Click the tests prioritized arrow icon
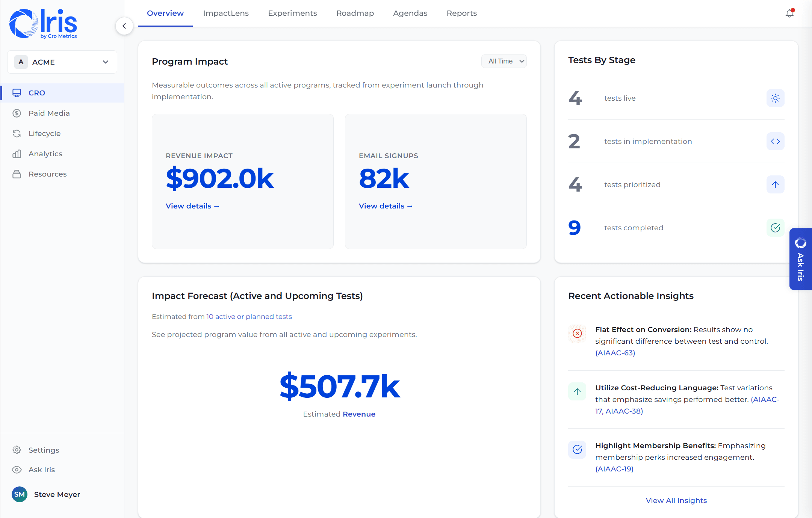812x518 pixels. (775, 184)
